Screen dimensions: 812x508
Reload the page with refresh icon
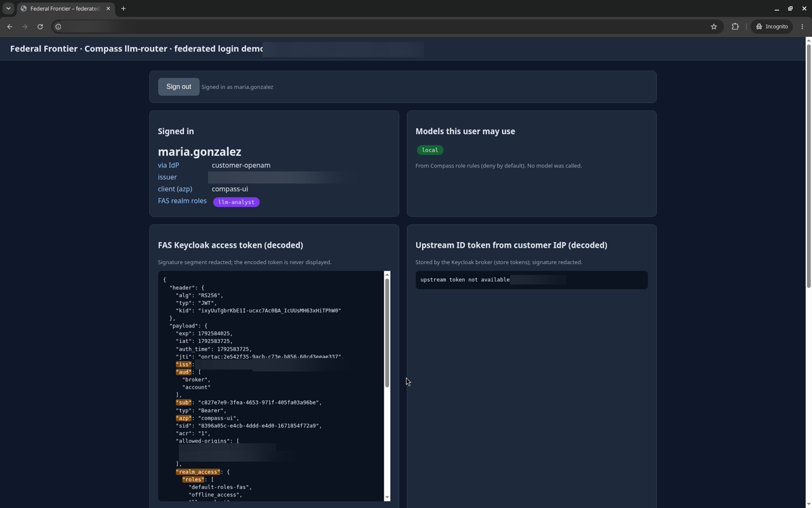click(x=40, y=27)
